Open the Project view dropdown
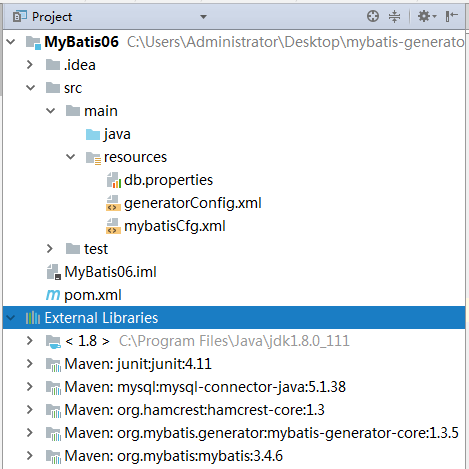Viewport: 469px width, 469px height. (203, 17)
